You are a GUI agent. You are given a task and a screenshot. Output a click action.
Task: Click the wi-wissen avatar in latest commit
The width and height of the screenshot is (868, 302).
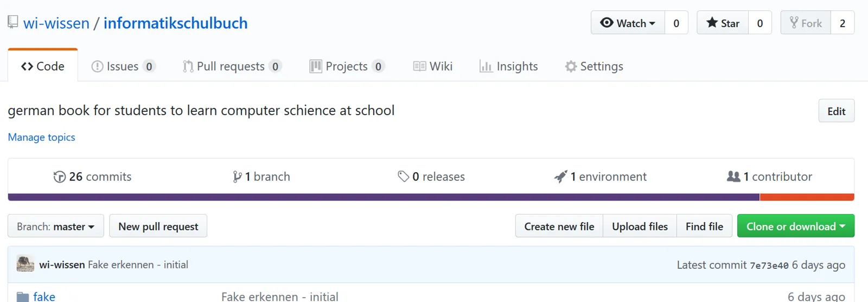(25, 264)
